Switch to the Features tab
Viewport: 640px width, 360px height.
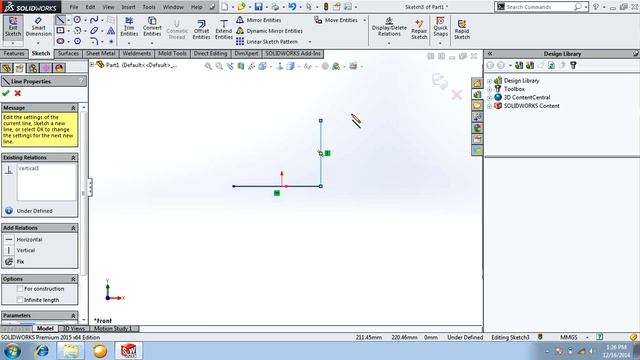pos(14,53)
